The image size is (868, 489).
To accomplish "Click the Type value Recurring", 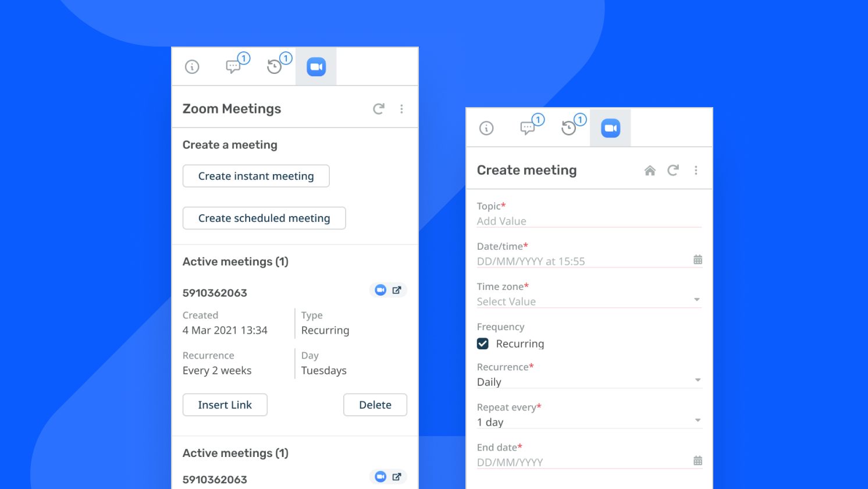I will coord(325,330).
